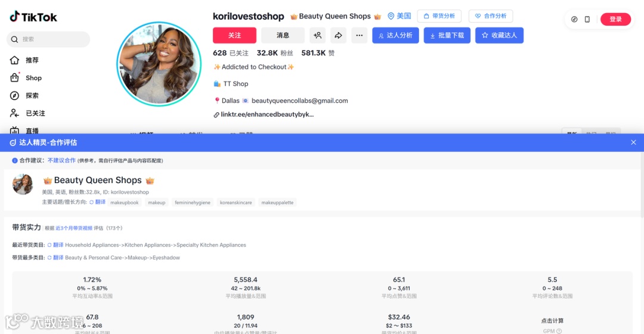Click the 登录 login button

click(x=615, y=19)
